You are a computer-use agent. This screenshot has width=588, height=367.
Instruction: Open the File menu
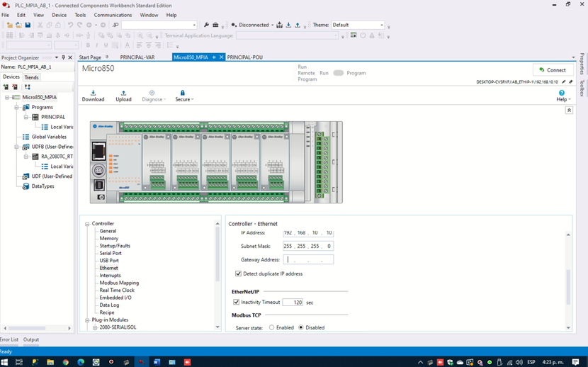tap(5, 15)
